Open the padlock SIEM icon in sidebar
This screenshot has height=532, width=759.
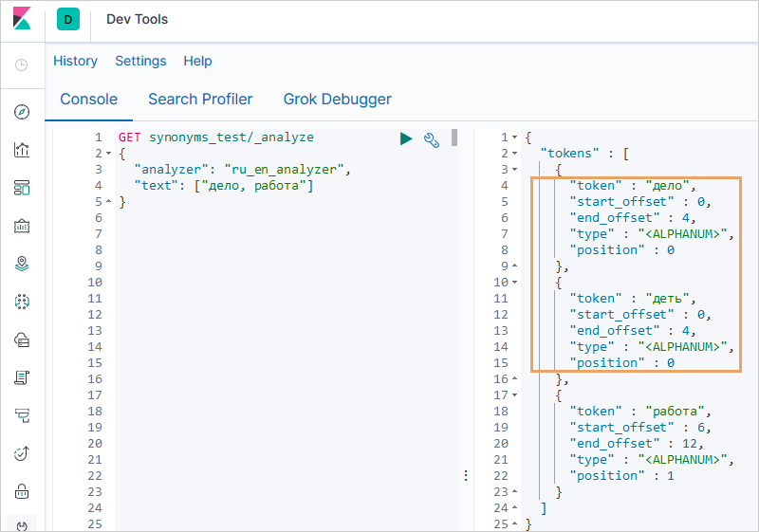coord(22,491)
